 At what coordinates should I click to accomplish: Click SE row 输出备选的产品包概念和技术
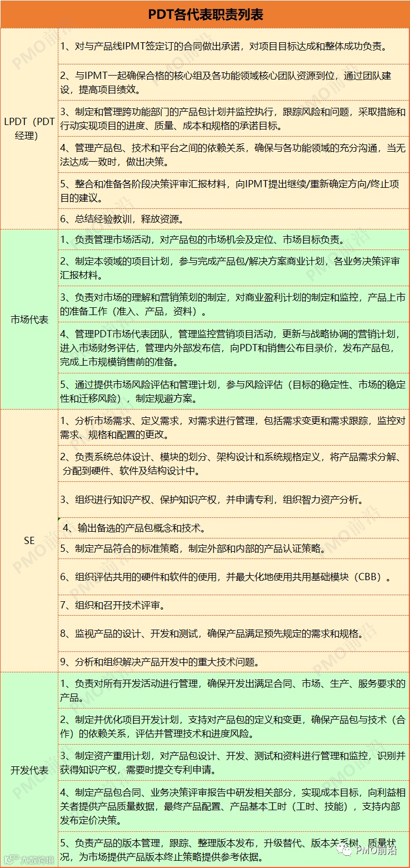[x=233, y=527]
